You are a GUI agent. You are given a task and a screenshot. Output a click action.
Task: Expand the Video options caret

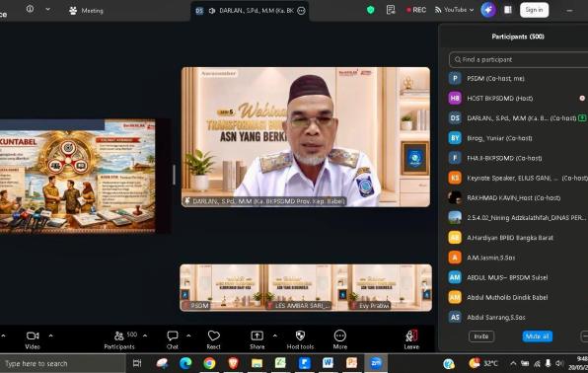pos(51,336)
